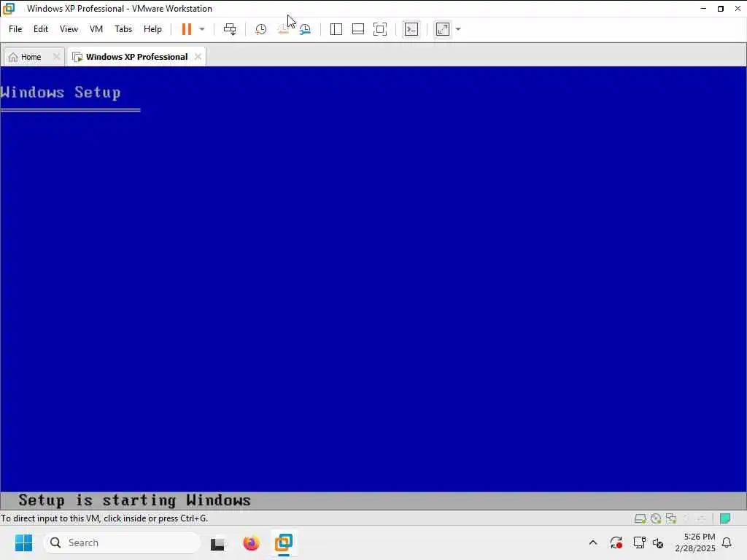Click the sync status tray icon with red dot
The height and width of the screenshot is (560, 747).
[x=616, y=542]
